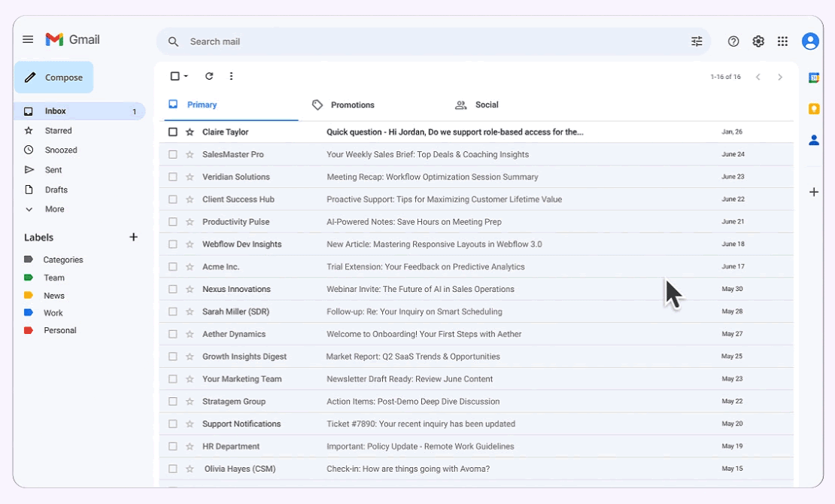This screenshot has height=504, width=835.
Task: Star the Veridian Solutions email
Action: 190,177
